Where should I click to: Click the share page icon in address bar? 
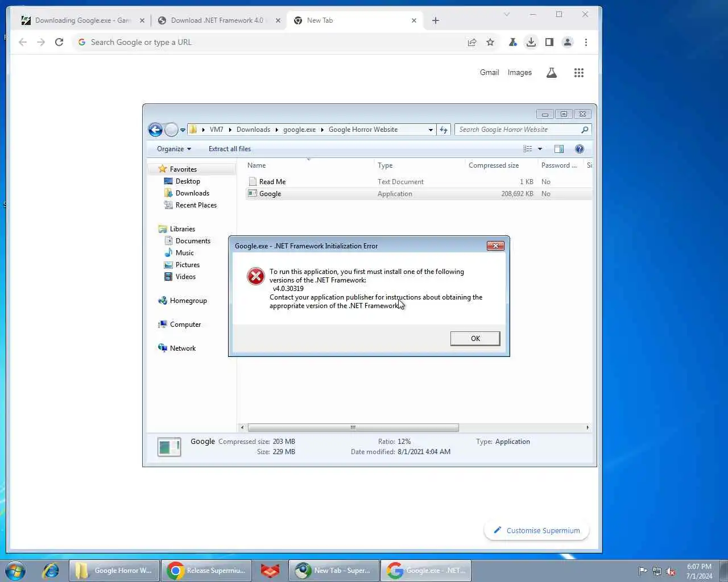[472, 42]
